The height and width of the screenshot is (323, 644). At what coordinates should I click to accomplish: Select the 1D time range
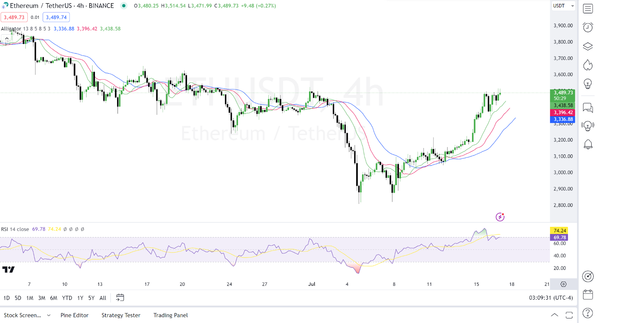click(x=6, y=298)
